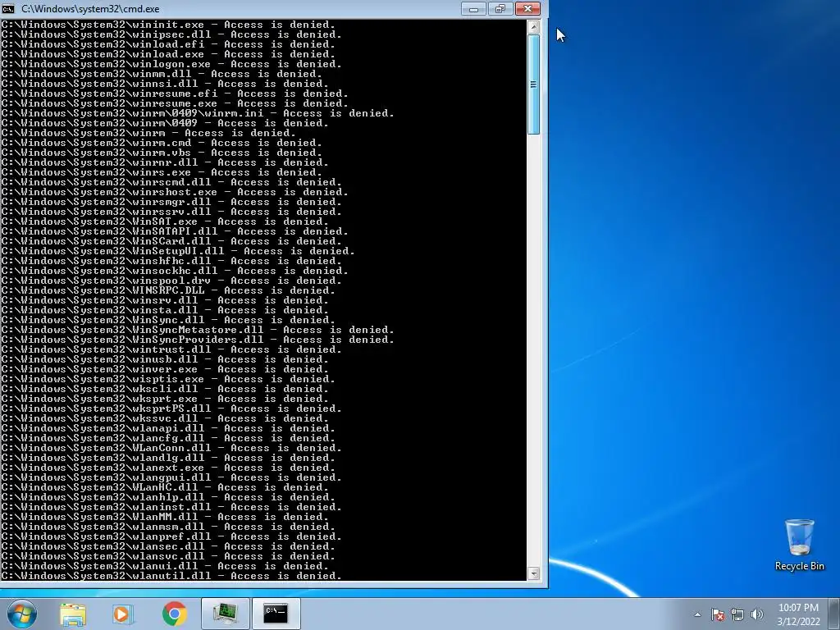Click the wkscli.dll output line
840x630 pixels.
coord(164,389)
